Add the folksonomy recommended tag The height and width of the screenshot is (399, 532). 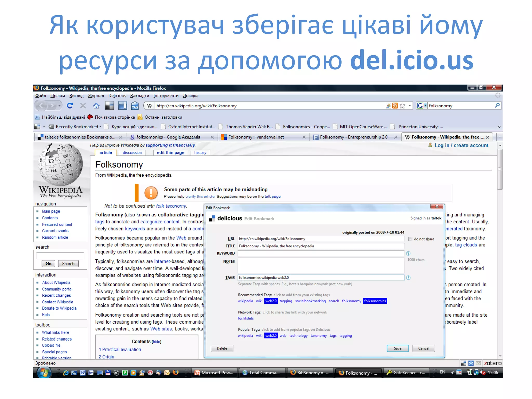351,301
